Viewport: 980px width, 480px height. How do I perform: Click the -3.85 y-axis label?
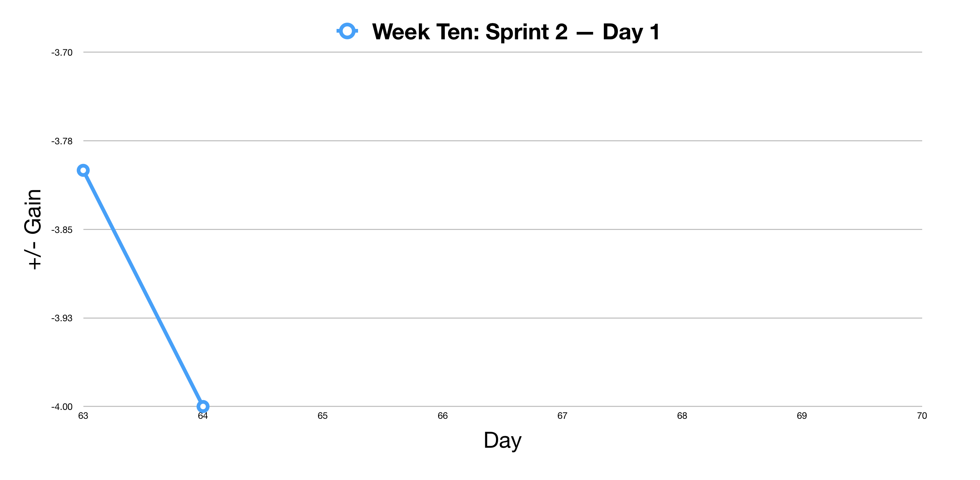pyautogui.click(x=62, y=230)
